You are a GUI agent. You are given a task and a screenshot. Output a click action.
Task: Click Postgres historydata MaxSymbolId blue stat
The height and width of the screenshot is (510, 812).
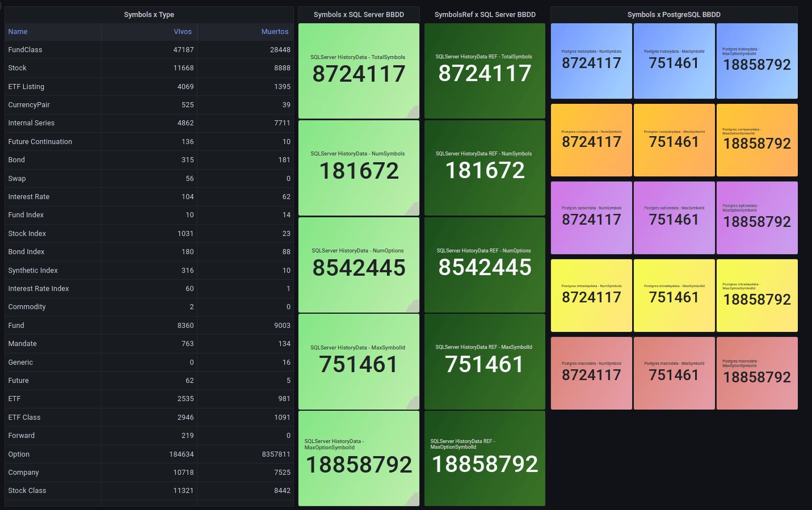[x=674, y=61]
